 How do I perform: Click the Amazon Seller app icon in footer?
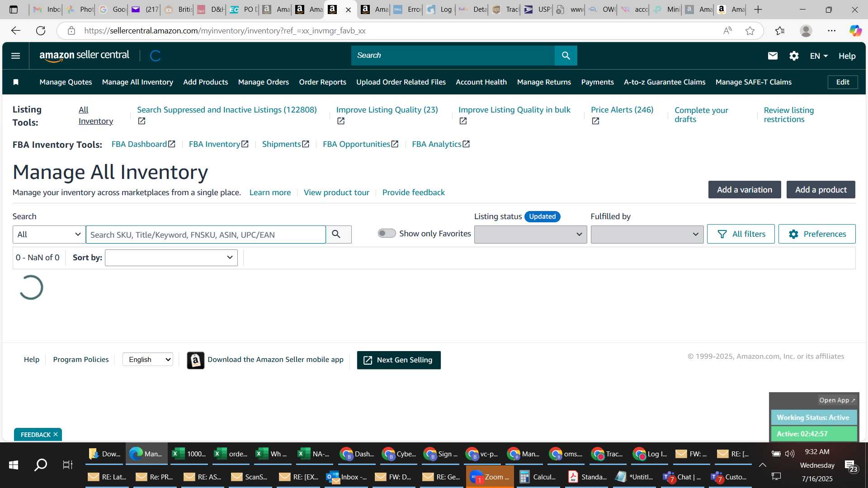click(195, 360)
